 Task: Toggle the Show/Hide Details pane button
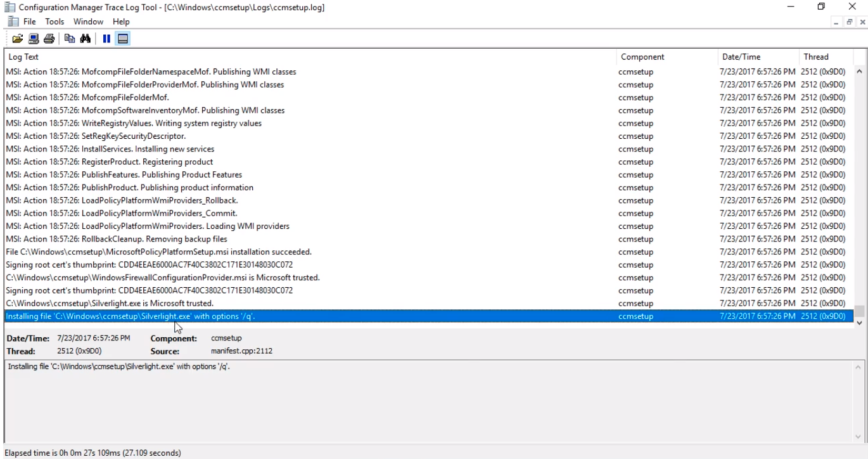[123, 39]
